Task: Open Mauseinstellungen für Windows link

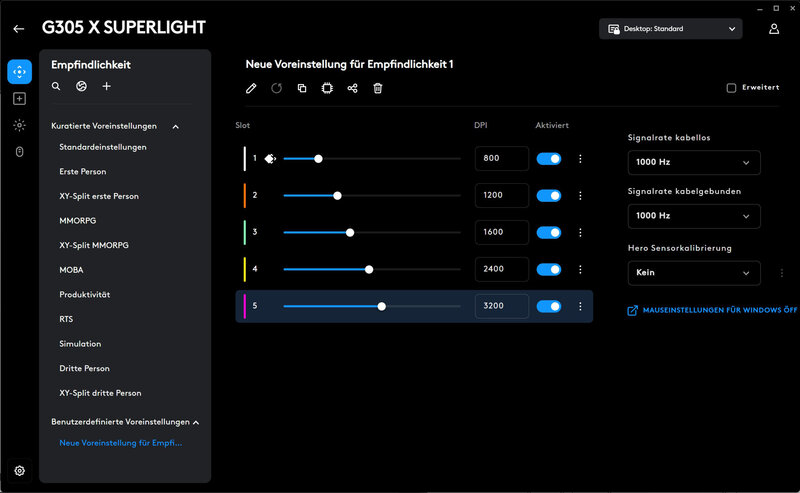Action: pyautogui.click(x=719, y=310)
